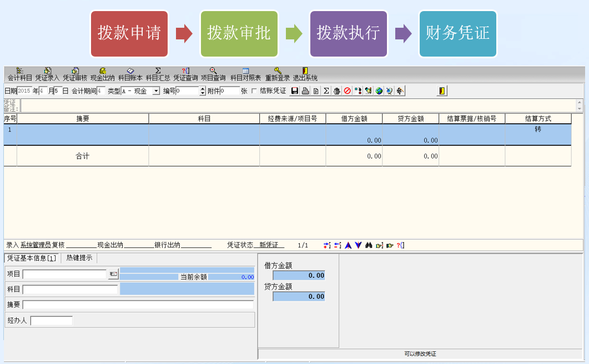Click the 凭证备注 scrollbar down arrow
Screen dimensions: 589x364
[580, 109]
